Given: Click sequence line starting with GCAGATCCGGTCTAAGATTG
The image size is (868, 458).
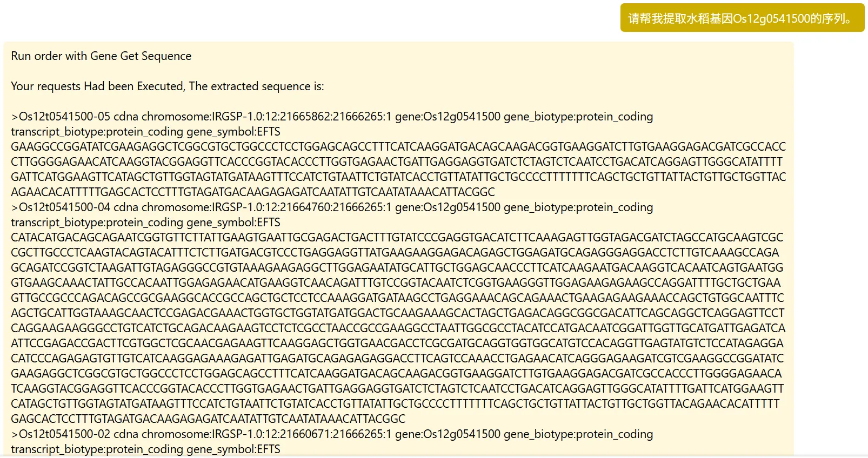Looking at the screenshot, I should [x=397, y=268].
